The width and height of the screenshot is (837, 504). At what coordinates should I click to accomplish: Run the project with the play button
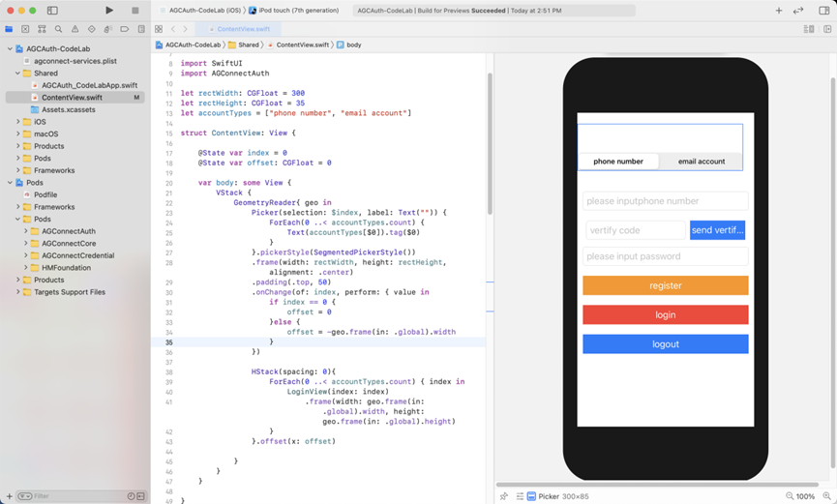[109, 10]
